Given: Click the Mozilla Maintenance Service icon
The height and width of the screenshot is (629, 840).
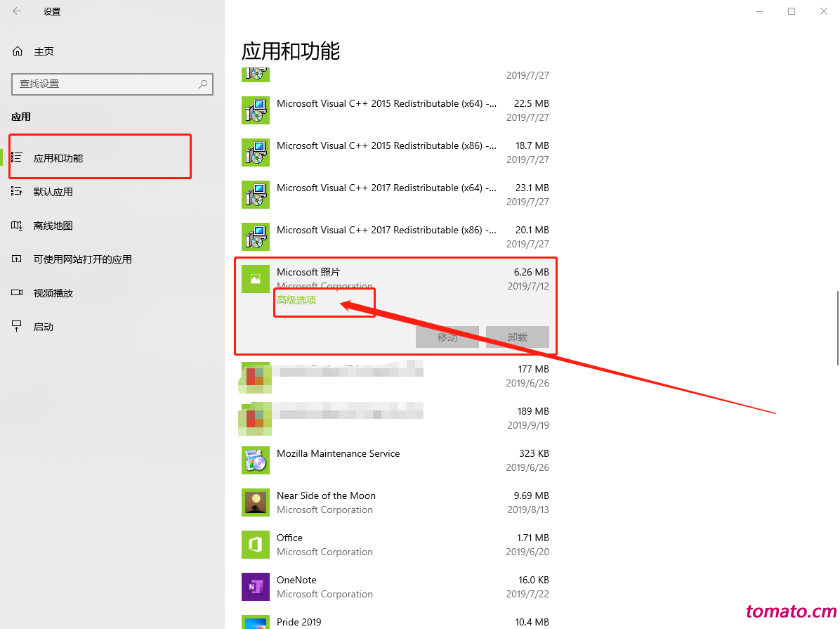Looking at the screenshot, I should pyautogui.click(x=256, y=460).
